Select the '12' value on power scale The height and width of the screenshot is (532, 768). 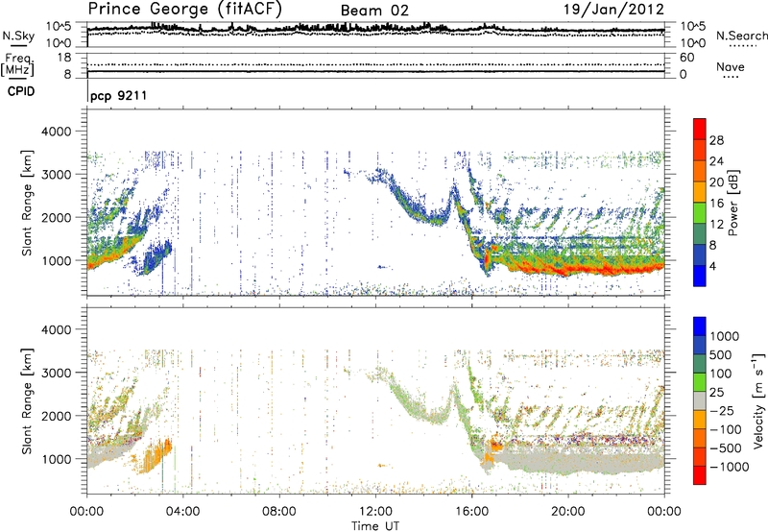[716, 225]
